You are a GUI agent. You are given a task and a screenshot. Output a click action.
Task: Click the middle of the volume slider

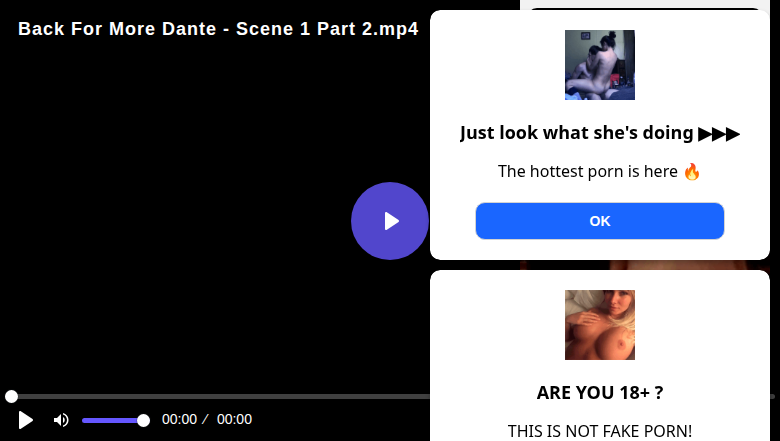click(112, 420)
